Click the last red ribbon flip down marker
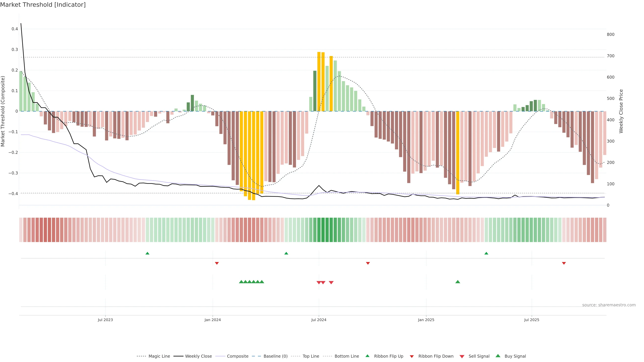The image size is (644, 362). coord(564,263)
